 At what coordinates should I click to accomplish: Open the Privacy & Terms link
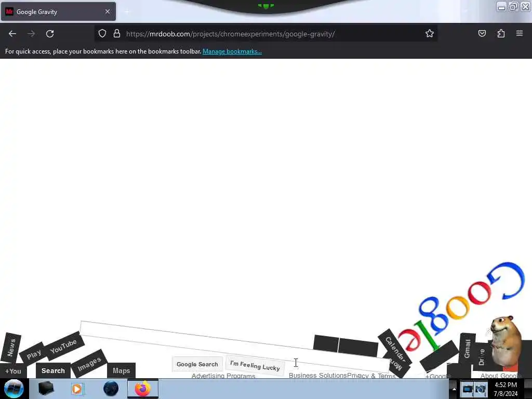[x=371, y=376]
